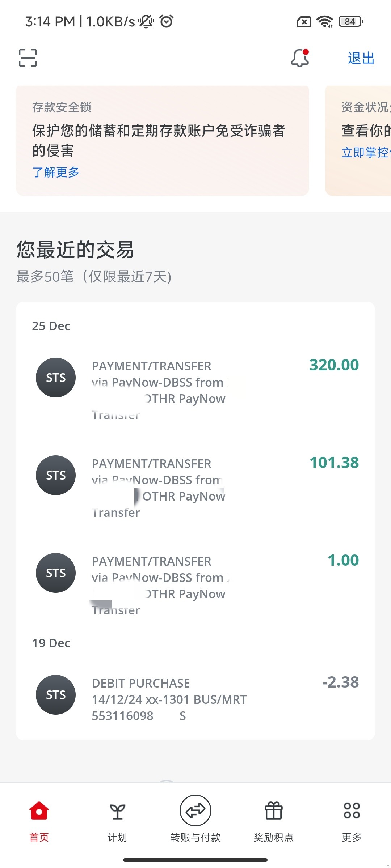
Task: Tap STS icon beside the debit purchase
Action: 56,695
